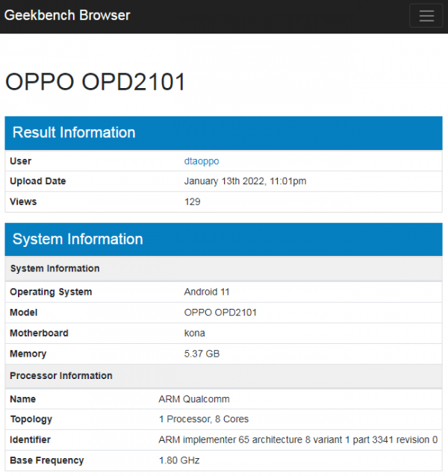Screen dimensions: 448x476
Task: Click the User label
Action: click(20, 161)
